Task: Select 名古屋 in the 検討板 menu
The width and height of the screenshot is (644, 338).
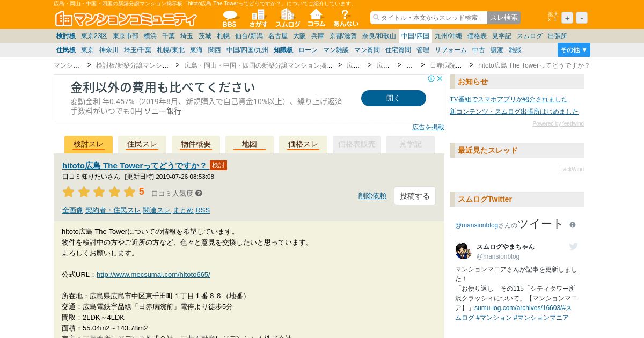Action: 278,36
